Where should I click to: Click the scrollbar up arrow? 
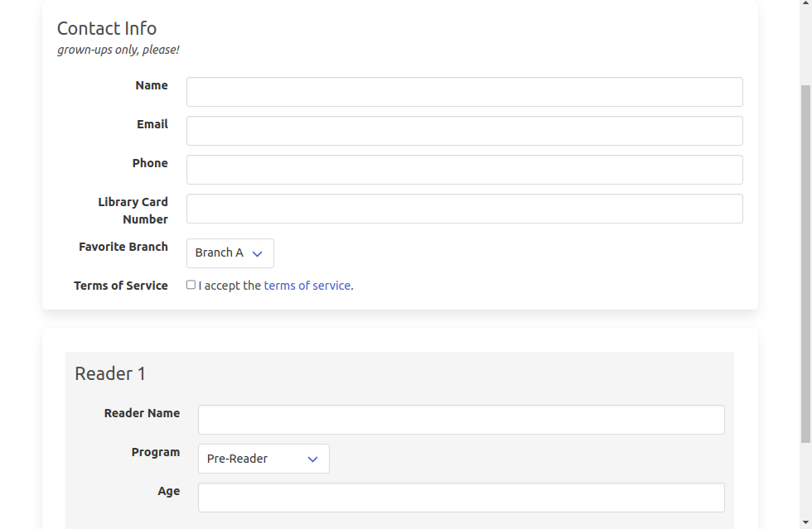[x=805, y=5]
